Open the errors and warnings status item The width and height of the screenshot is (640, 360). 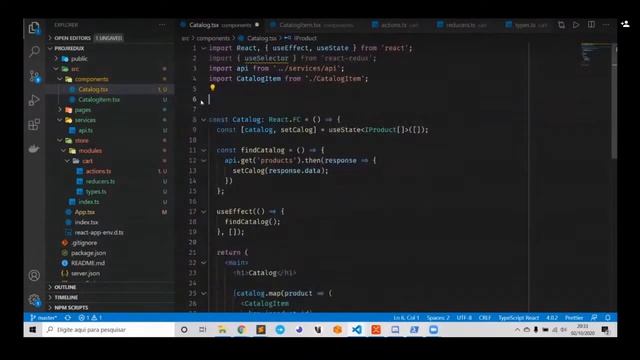point(90,318)
